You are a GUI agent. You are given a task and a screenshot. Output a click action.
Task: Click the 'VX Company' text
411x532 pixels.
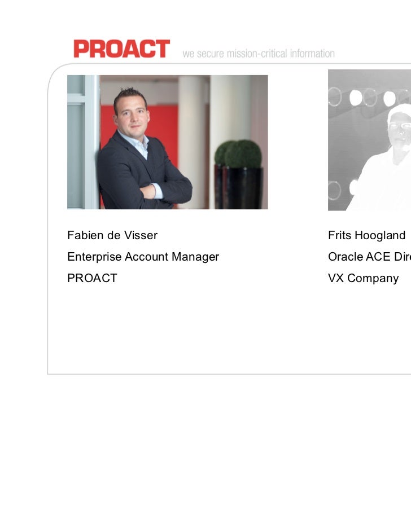pos(363,278)
